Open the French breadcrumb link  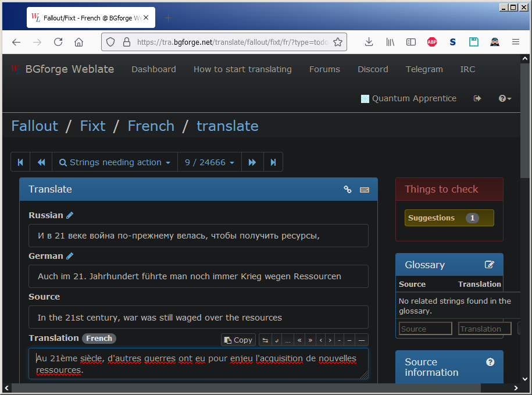pos(151,126)
